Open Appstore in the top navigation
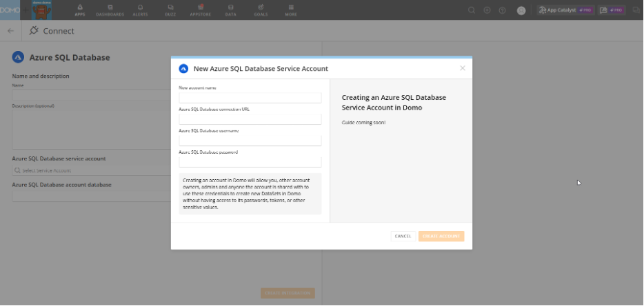644x306 pixels. point(201,10)
